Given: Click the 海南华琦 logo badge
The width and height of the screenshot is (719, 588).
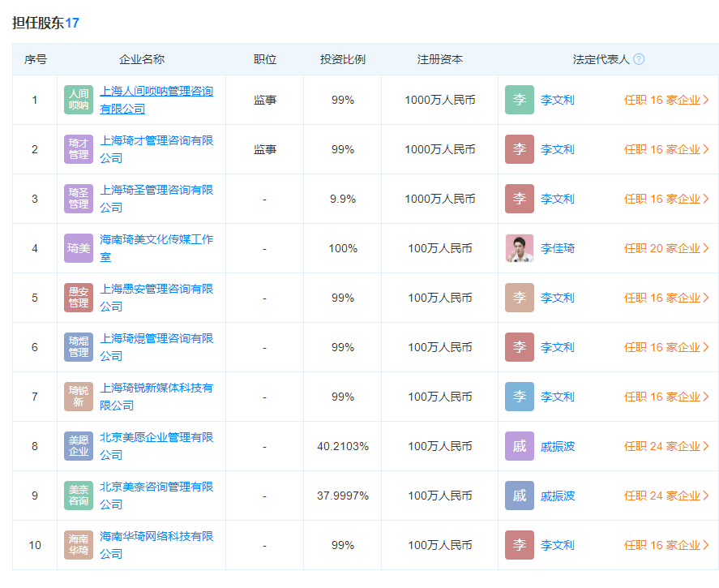Looking at the screenshot, I should 79,545.
